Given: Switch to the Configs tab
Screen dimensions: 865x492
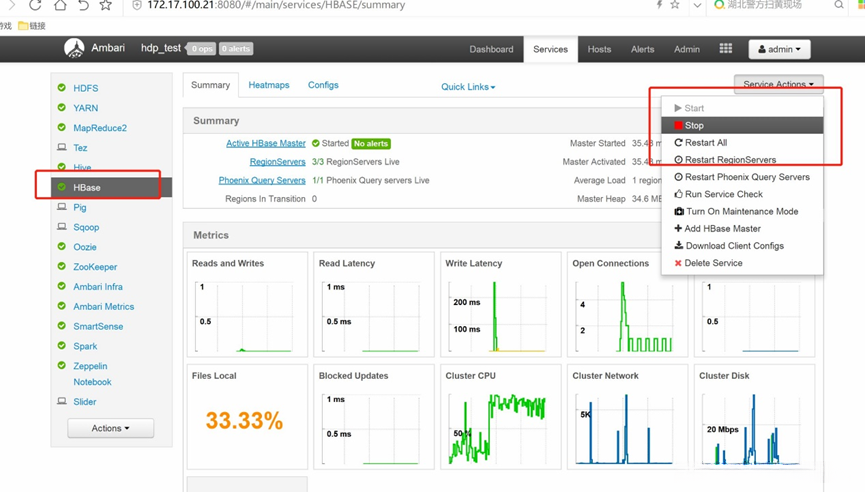Looking at the screenshot, I should tap(323, 85).
